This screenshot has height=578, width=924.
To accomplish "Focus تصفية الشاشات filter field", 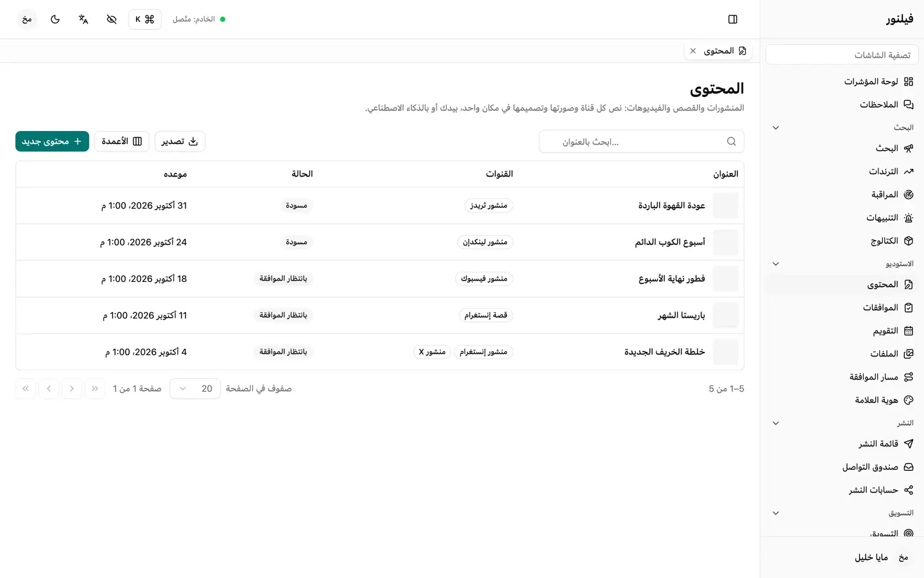I will pos(842,55).
